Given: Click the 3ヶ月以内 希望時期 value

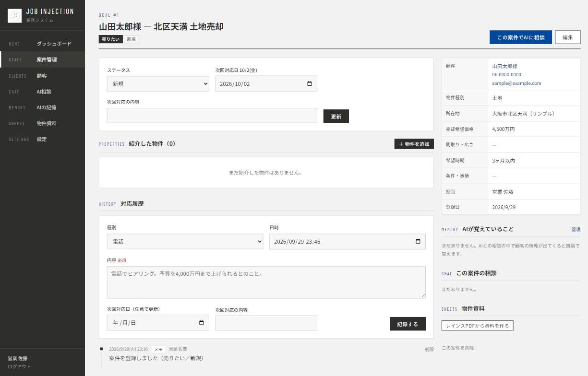Looking at the screenshot, I should click(x=504, y=161).
